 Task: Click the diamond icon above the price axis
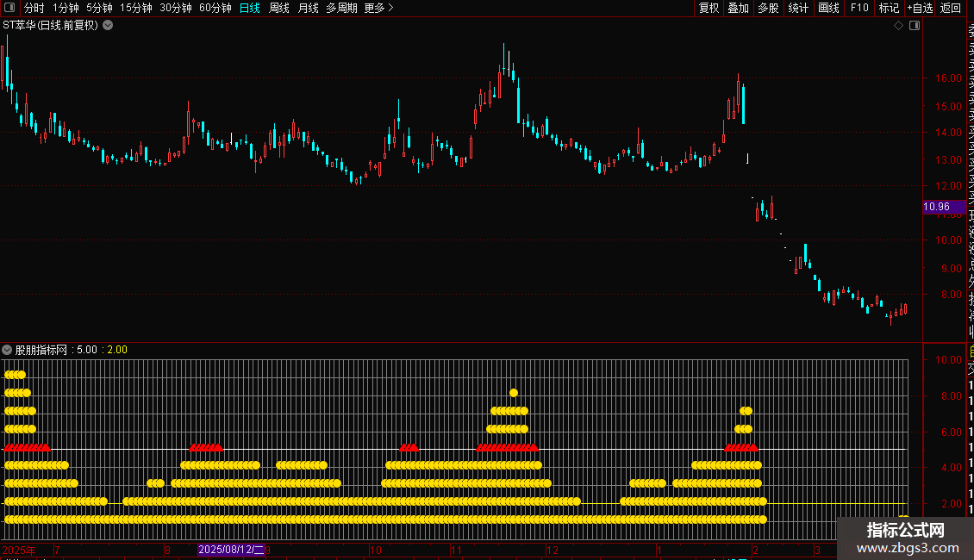pos(898,26)
